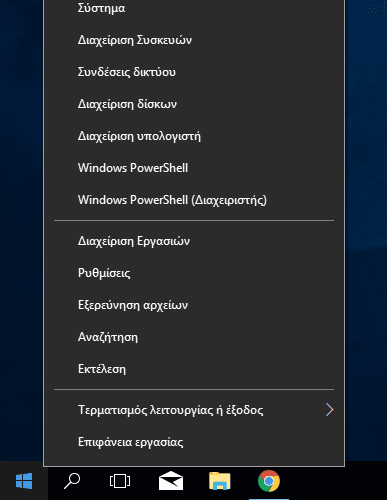Open Διαχείριση Συσκευών

click(x=194, y=40)
